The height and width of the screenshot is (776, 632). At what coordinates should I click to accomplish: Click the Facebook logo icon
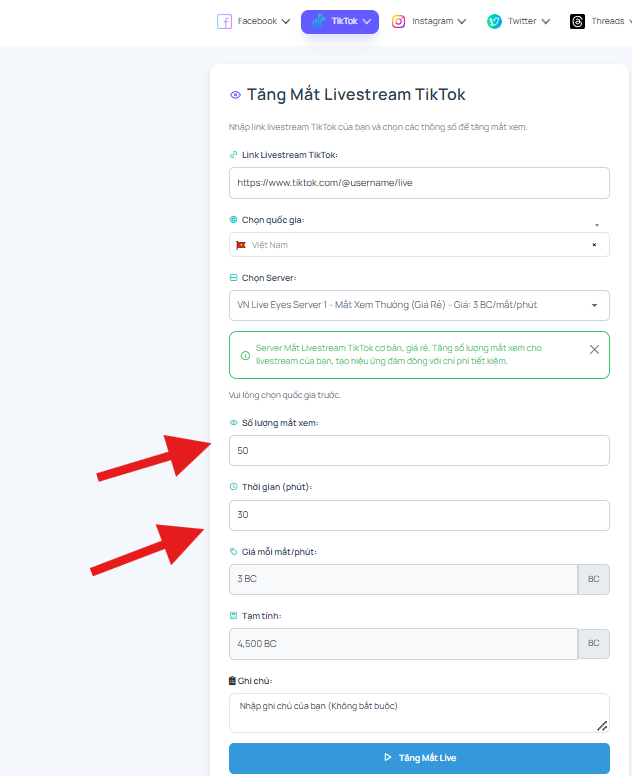click(224, 21)
